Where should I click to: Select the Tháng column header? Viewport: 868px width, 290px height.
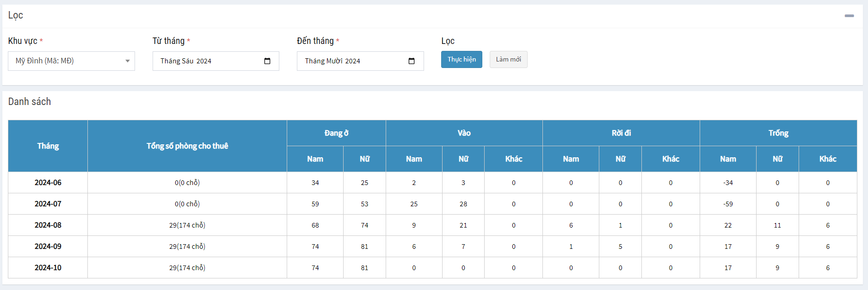(x=48, y=146)
